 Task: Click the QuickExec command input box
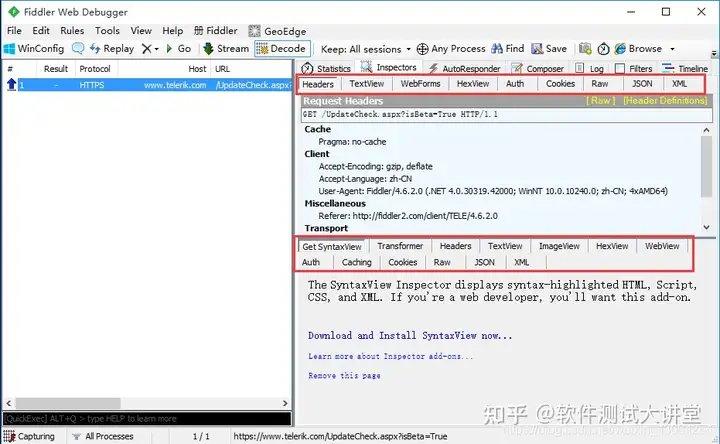pyautogui.click(x=147, y=419)
